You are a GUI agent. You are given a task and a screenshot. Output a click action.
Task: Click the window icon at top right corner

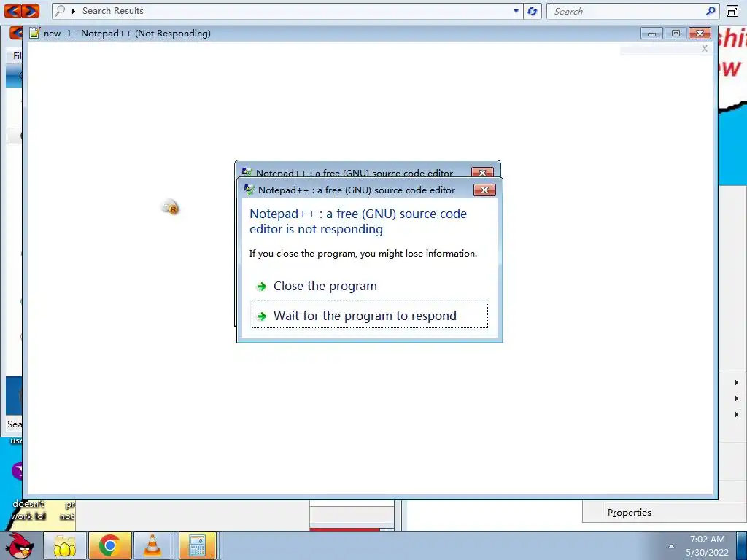click(x=732, y=11)
